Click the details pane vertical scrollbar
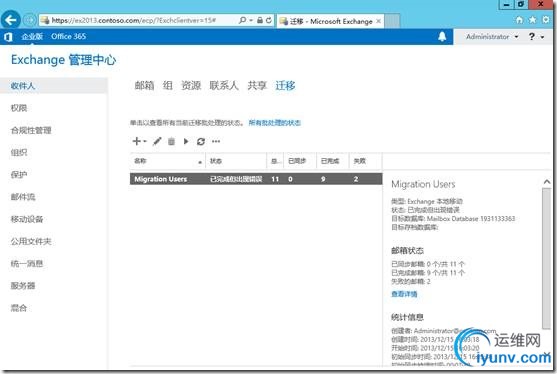This screenshot has height=374, width=557. pos(546,258)
